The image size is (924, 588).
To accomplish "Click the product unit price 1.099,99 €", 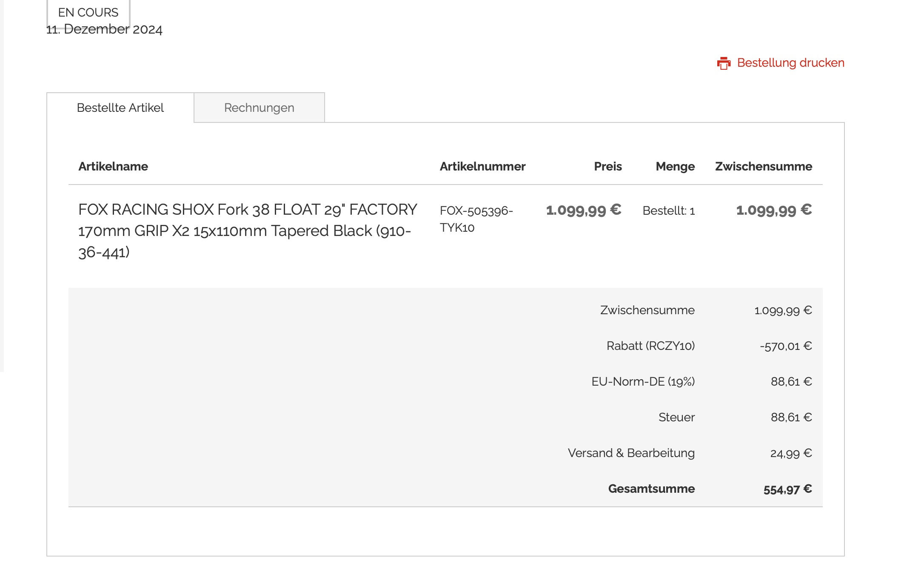I will (583, 210).
